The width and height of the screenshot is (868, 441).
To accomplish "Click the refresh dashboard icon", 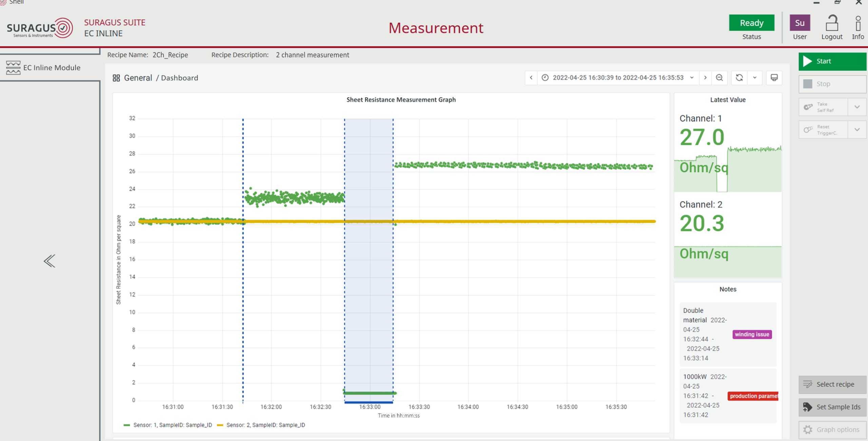I will (x=739, y=78).
